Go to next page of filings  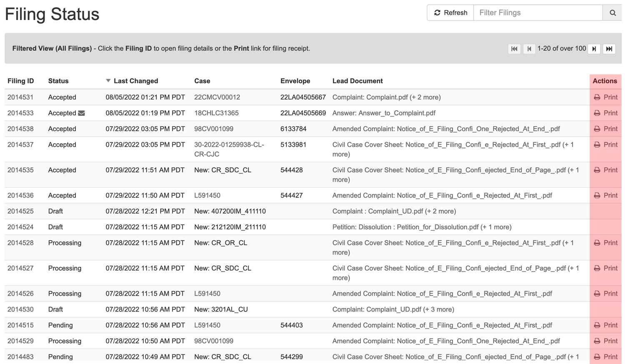click(x=594, y=49)
